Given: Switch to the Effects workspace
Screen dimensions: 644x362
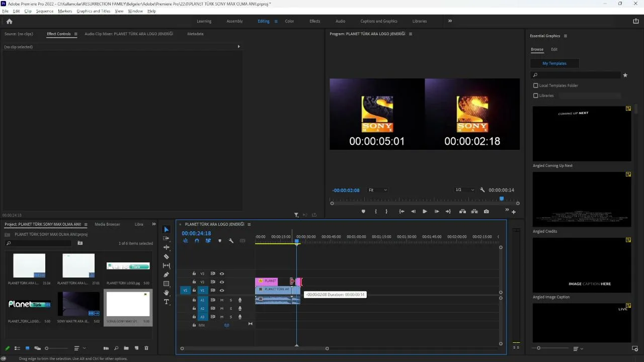Looking at the screenshot, I should pos(315,21).
